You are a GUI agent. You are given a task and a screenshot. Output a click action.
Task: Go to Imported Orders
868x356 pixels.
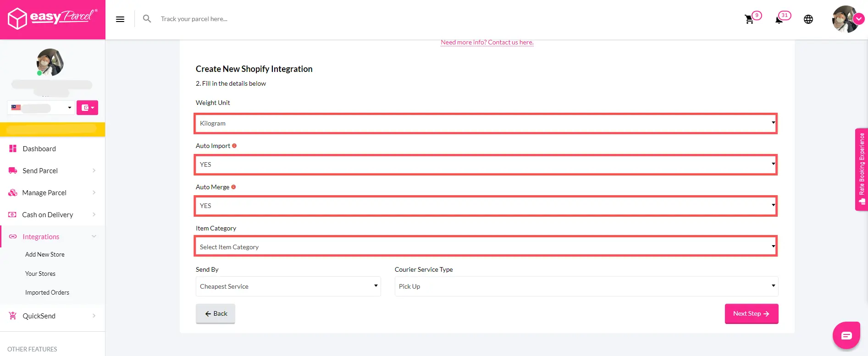[x=47, y=292]
